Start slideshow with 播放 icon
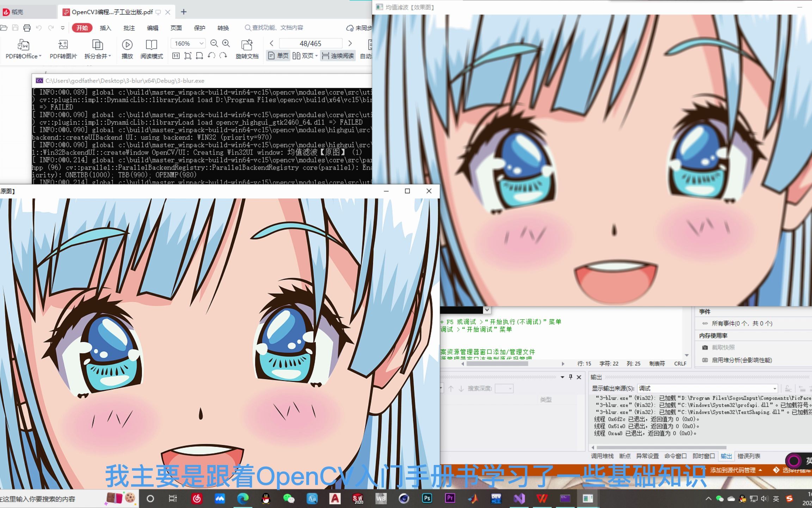Viewport: 812px width, 508px height. (127, 45)
